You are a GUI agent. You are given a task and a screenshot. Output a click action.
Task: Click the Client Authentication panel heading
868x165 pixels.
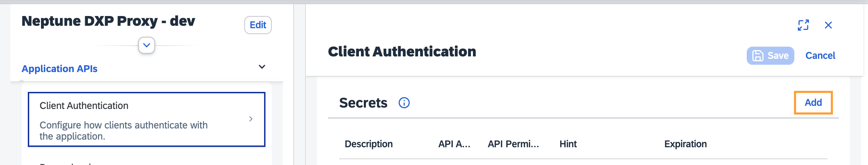402,52
